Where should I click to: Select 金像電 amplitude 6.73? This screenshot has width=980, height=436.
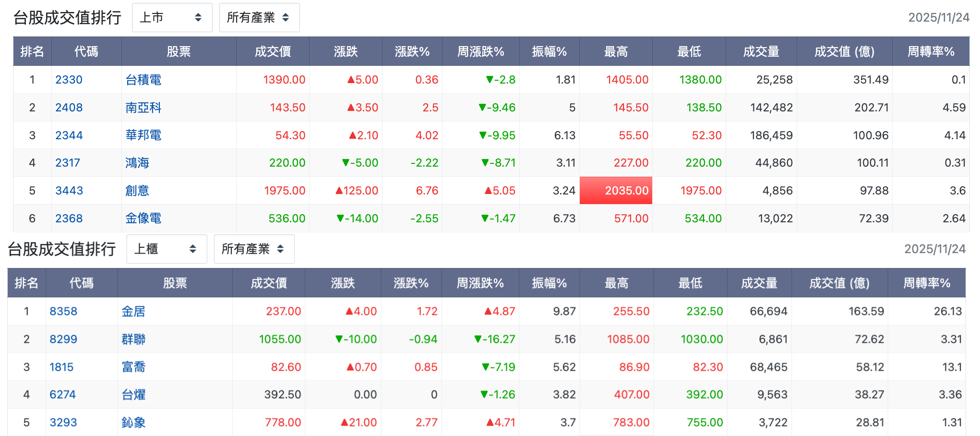[x=564, y=218]
